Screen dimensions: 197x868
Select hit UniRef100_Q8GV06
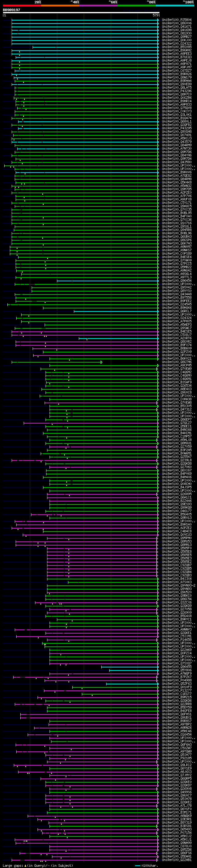(x=176, y=23)
